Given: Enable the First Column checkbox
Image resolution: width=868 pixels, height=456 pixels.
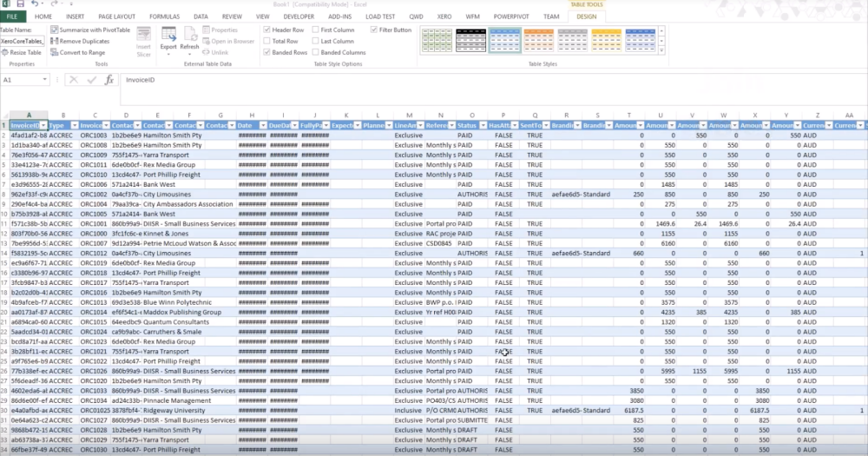Looking at the screenshot, I should [316, 30].
